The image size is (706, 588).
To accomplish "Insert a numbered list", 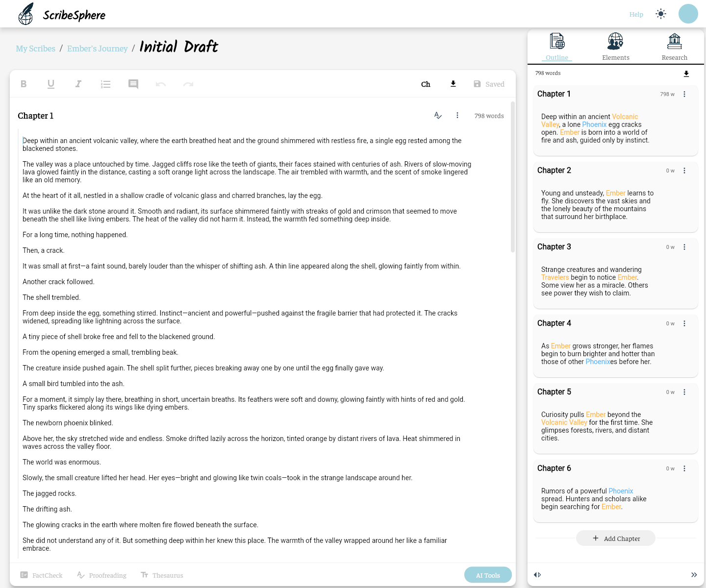I will [106, 84].
